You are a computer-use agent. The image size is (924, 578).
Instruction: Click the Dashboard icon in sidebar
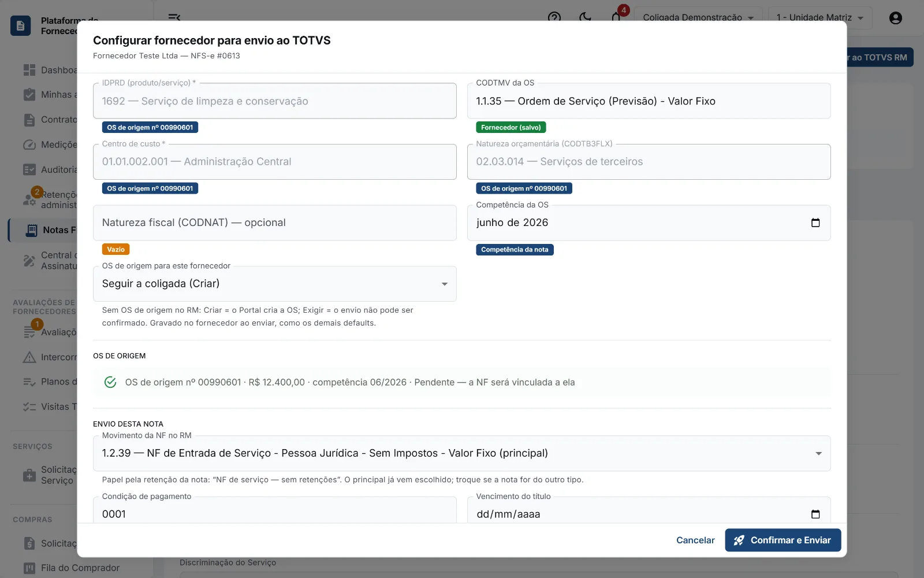pyautogui.click(x=29, y=70)
